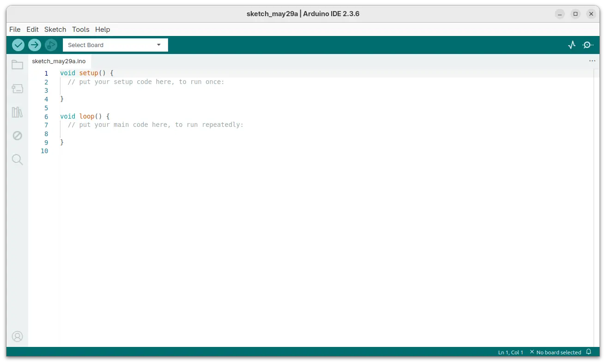Open the Search sidebar panel

coord(17,160)
